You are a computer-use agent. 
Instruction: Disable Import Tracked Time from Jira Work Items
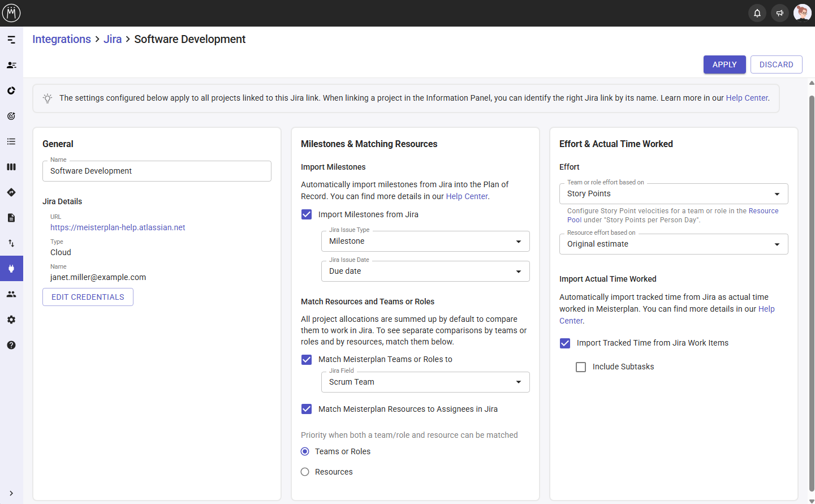pos(564,343)
